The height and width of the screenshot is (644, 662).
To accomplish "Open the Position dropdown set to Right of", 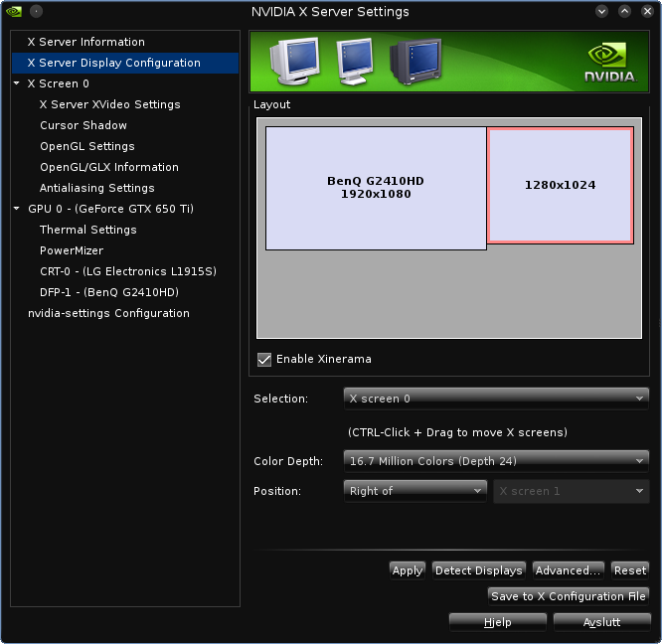I will pyautogui.click(x=415, y=491).
